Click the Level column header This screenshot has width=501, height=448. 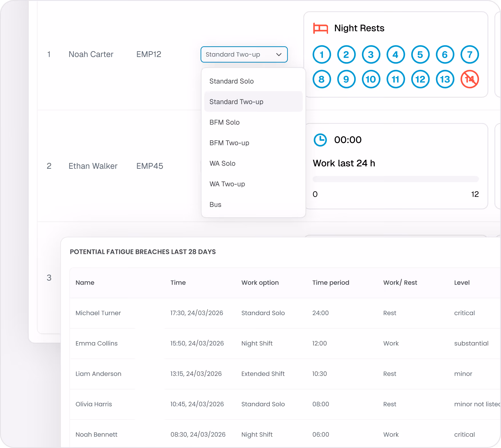(x=462, y=283)
